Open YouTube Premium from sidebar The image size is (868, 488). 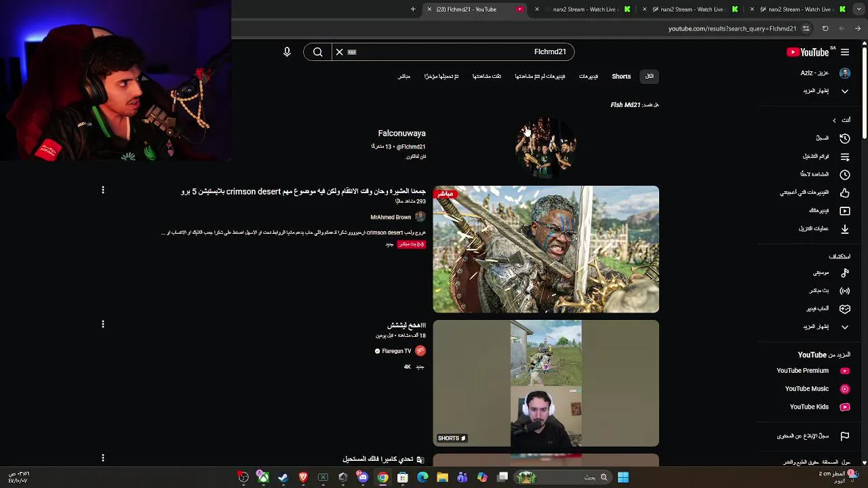tap(813, 371)
